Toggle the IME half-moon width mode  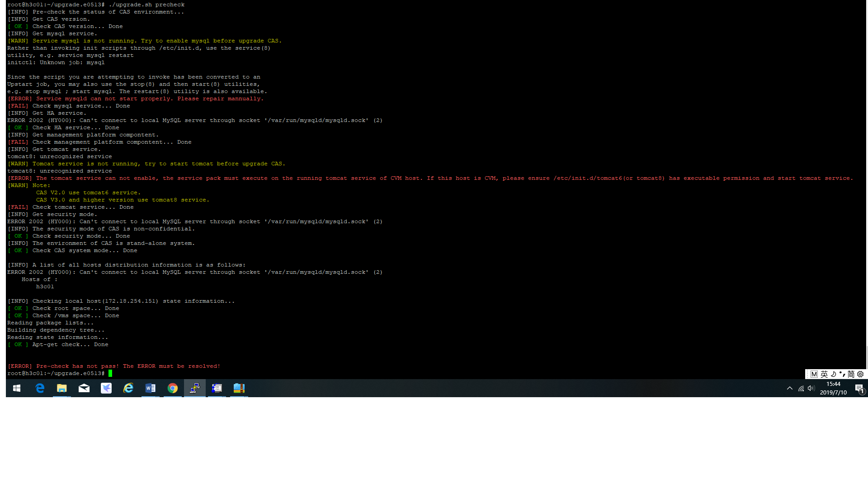click(x=834, y=374)
